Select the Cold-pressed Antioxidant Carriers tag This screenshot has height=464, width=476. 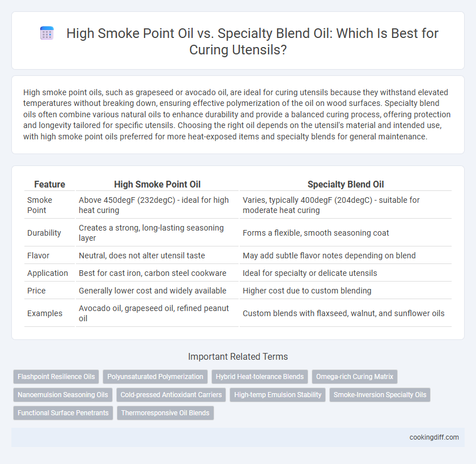[171, 395]
